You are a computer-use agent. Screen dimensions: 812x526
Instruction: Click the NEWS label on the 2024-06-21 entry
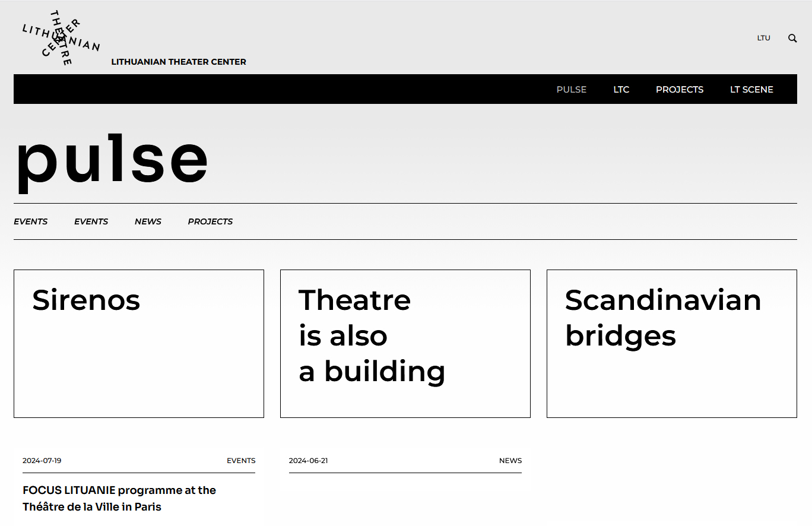point(510,460)
